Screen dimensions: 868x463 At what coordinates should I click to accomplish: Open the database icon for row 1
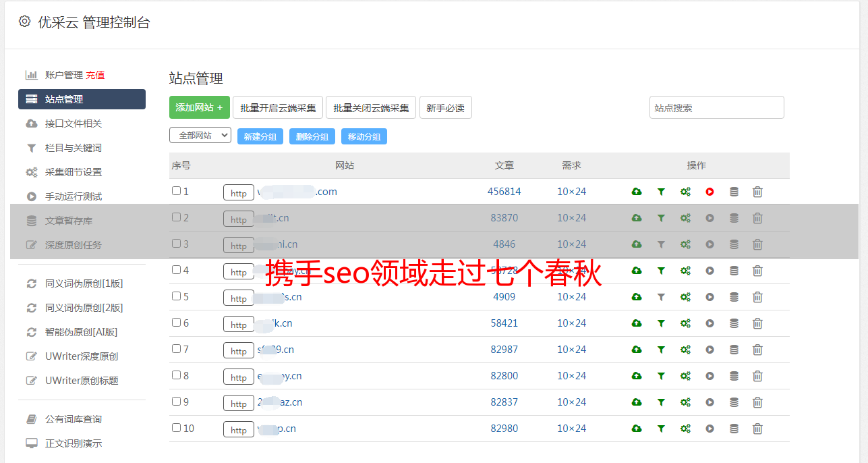click(734, 192)
